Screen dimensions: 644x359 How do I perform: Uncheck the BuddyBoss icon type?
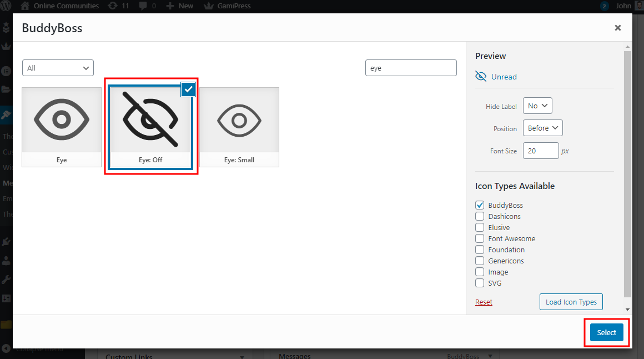(480, 205)
